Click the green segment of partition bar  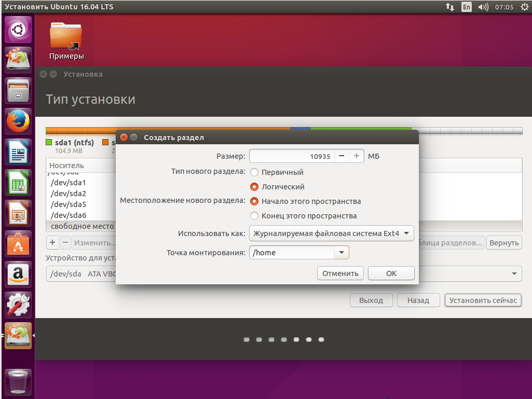(361, 129)
